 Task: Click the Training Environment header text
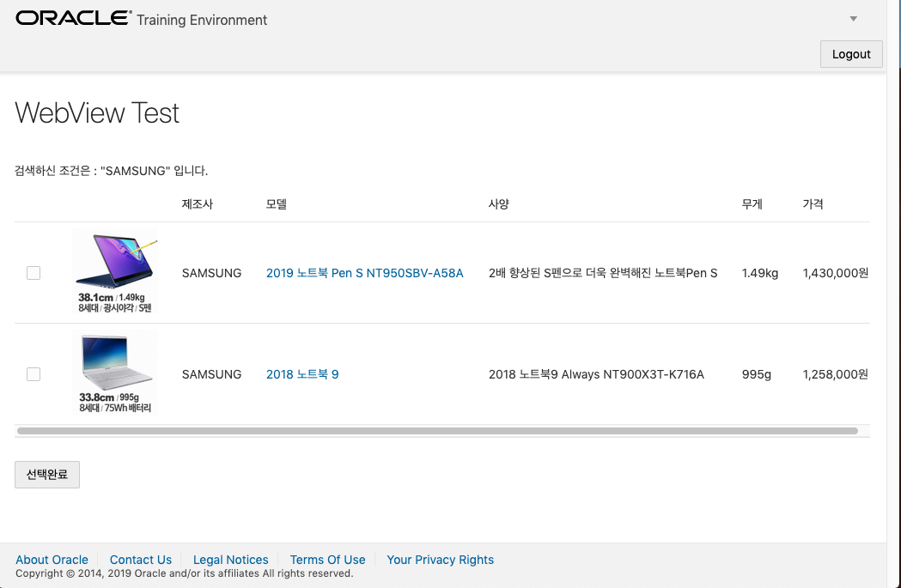(202, 20)
